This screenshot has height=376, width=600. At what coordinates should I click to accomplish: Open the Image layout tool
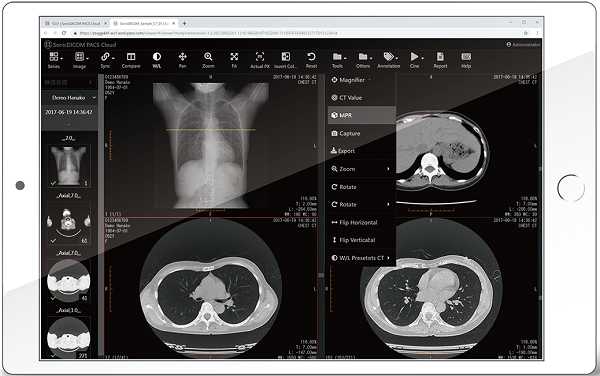(x=79, y=60)
